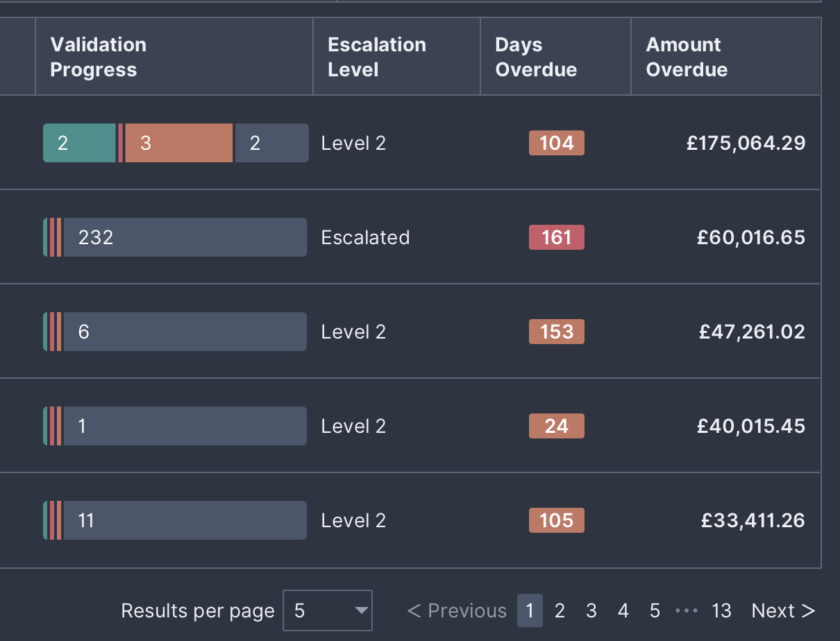Click the current page 1 button
Image resolution: width=840 pixels, height=641 pixels.
click(530, 610)
